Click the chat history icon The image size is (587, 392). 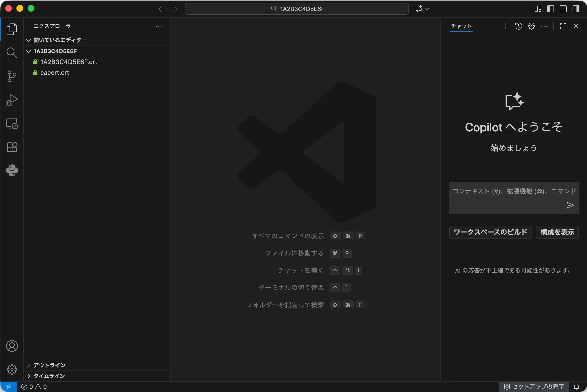click(519, 26)
